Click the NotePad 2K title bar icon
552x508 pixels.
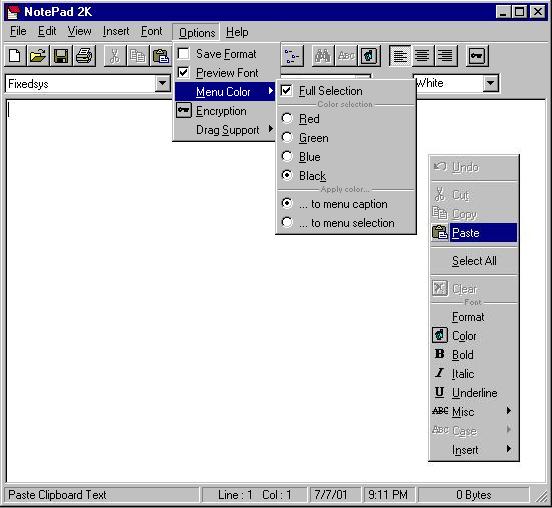point(14,12)
